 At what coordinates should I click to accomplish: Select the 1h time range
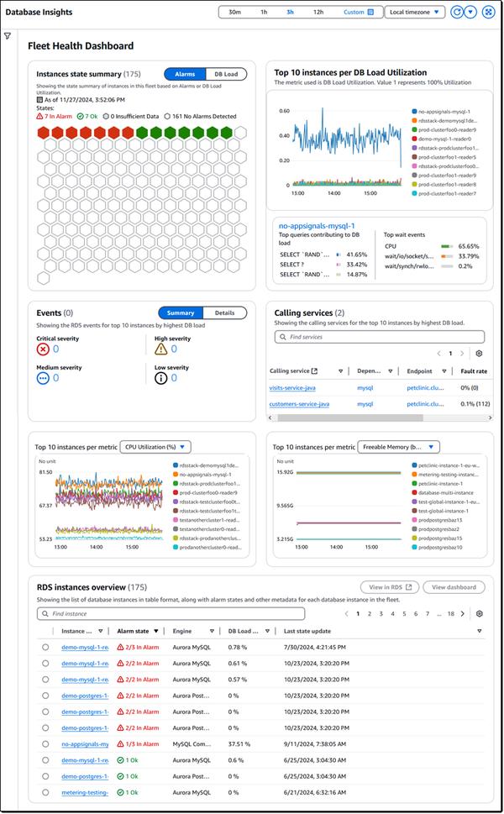[264, 12]
